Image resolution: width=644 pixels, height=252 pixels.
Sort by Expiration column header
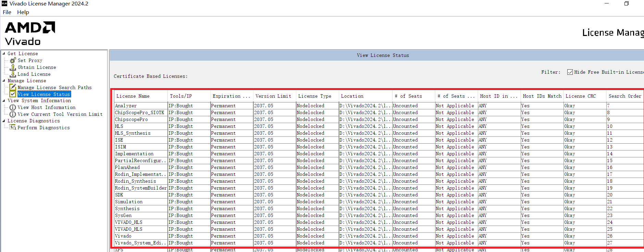(x=232, y=96)
